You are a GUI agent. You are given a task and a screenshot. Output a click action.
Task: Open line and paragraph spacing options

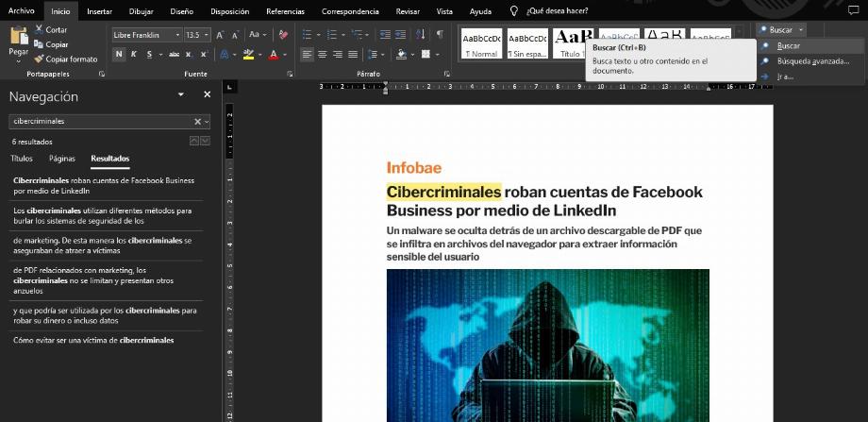pos(373,54)
